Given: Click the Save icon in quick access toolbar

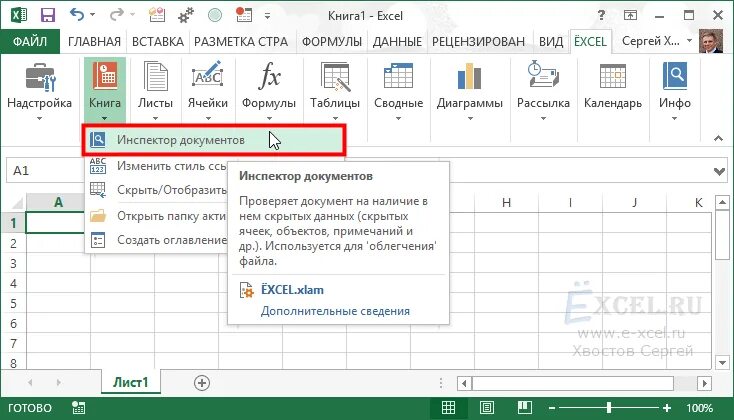Looking at the screenshot, I should coord(48,15).
